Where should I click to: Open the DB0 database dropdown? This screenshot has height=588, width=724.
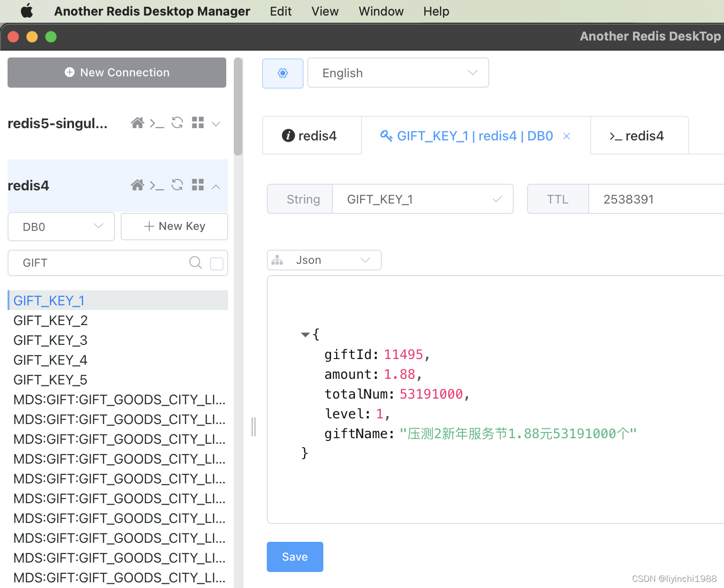tap(61, 227)
